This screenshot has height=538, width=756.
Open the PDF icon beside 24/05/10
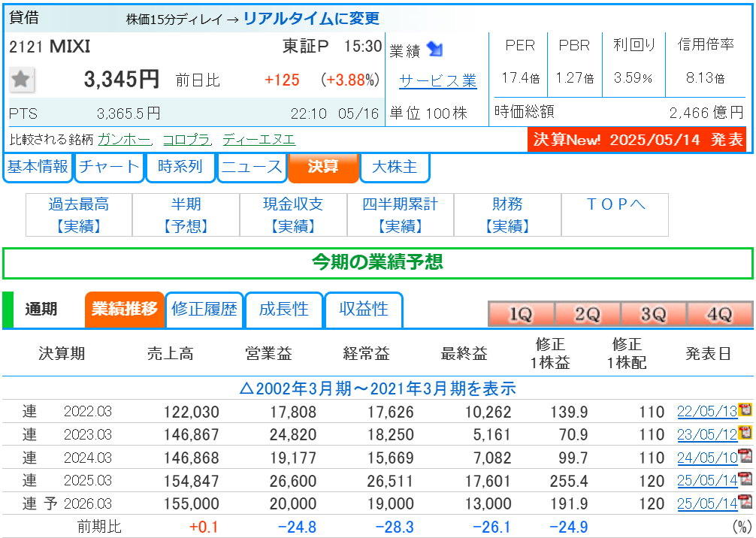(x=745, y=457)
